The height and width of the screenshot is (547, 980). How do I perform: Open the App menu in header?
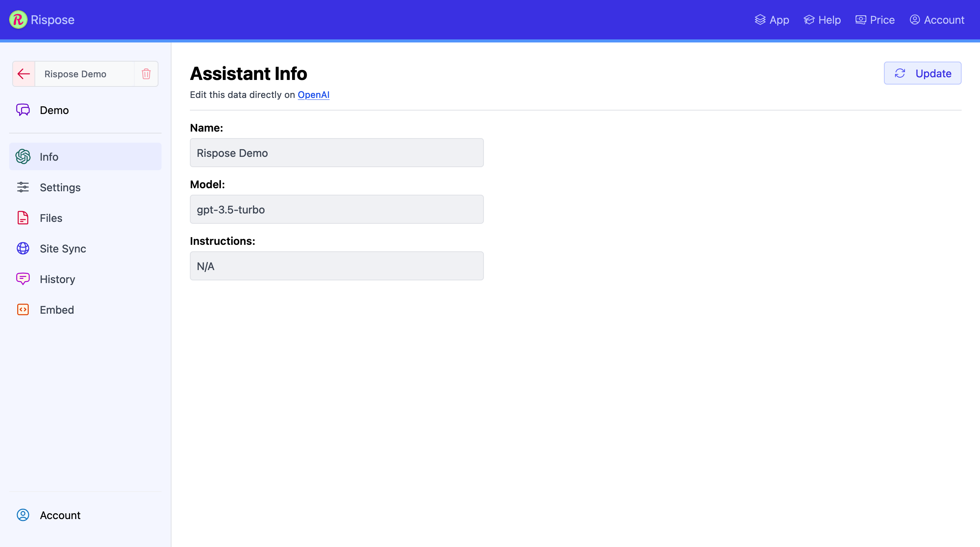point(772,20)
